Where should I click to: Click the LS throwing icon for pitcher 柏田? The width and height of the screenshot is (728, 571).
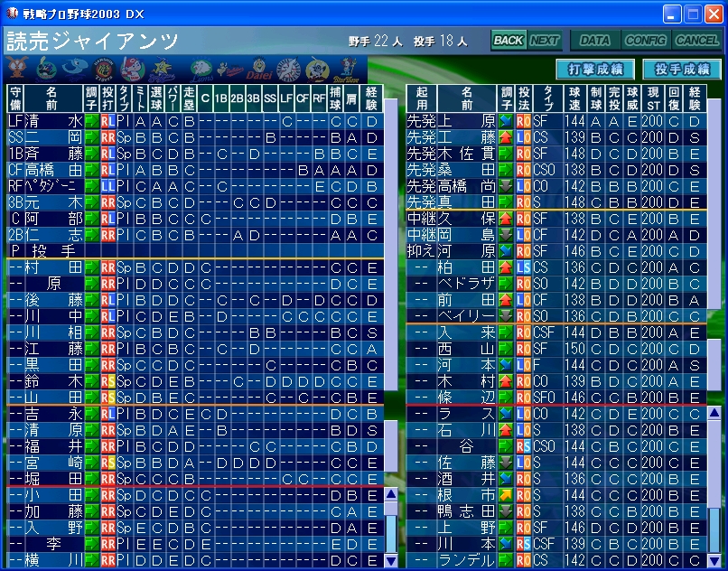pos(523,267)
